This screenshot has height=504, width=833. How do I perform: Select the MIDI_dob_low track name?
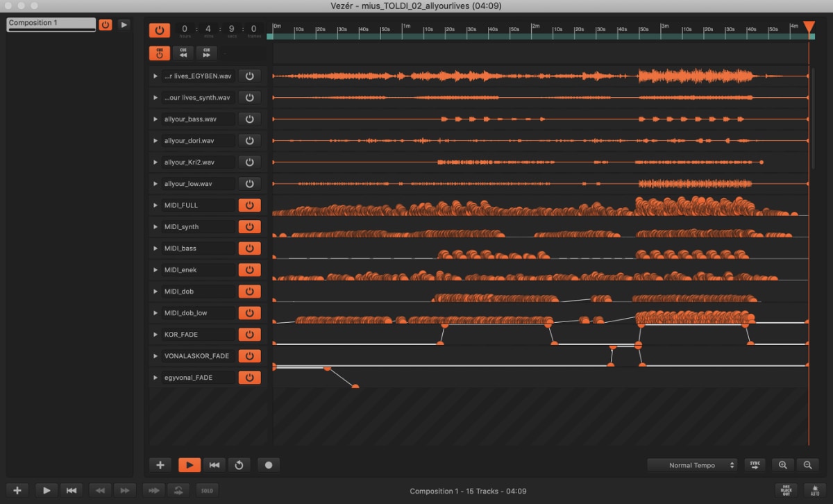(199, 312)
